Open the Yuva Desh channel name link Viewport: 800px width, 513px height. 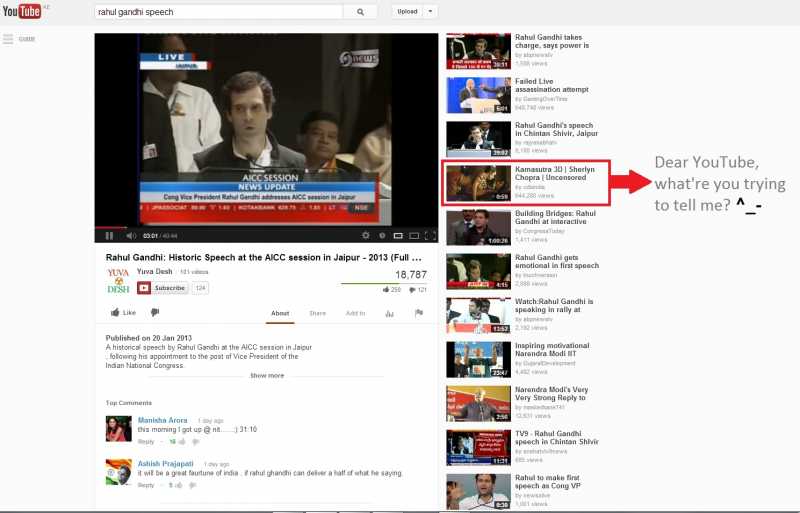(155, 272)
